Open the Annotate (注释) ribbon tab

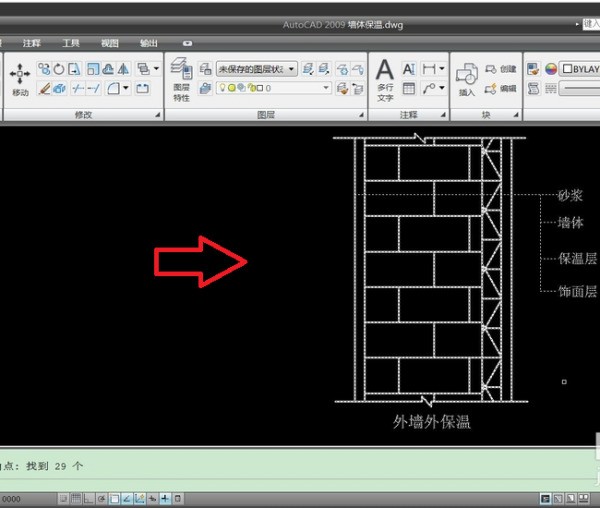(32, 43)
